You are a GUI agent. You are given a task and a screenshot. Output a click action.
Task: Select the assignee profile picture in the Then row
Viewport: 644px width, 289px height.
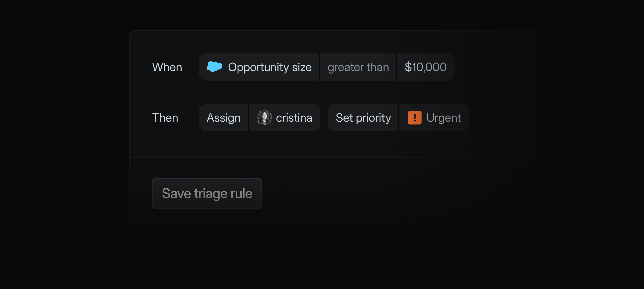[264, 117]
